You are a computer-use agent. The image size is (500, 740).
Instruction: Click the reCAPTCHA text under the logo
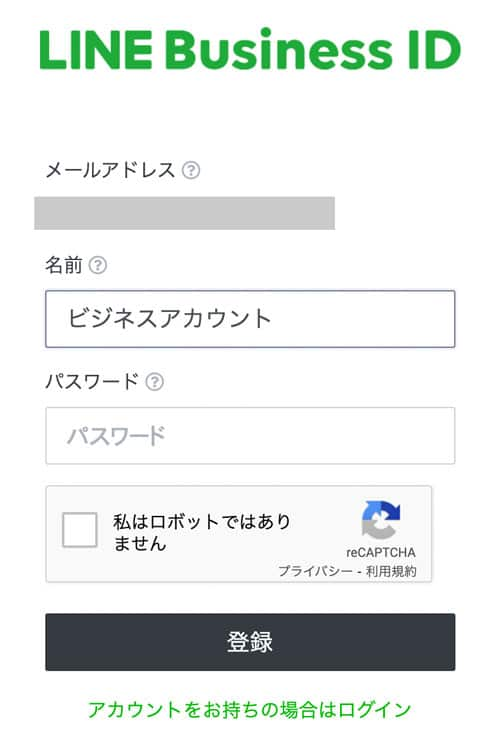[x=381, y=552]
